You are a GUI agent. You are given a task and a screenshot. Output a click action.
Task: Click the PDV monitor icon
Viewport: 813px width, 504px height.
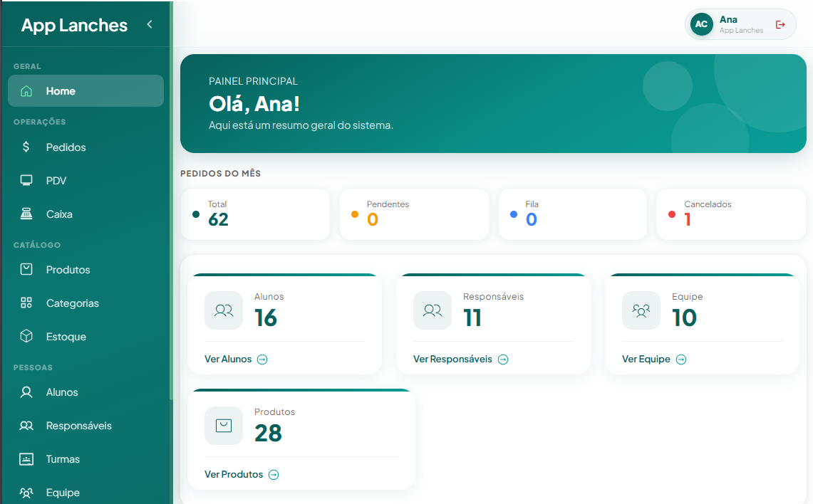[26, 180]
